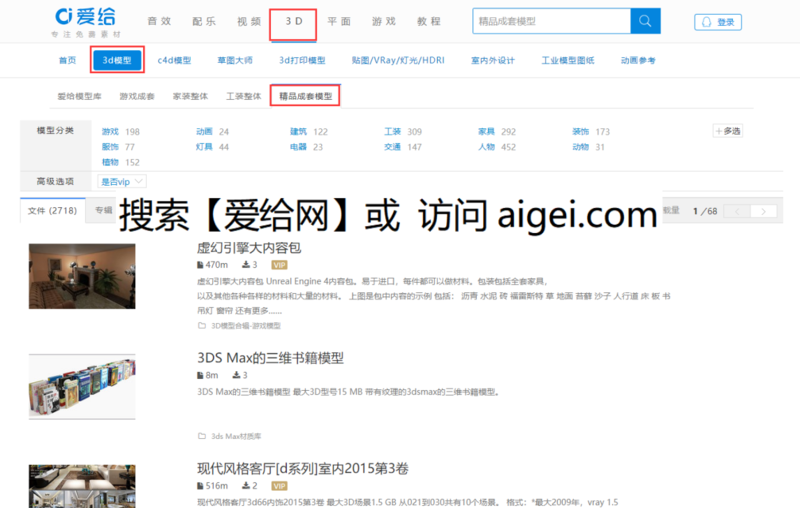Screen dimensions: 800x508
Task: Select the 3d模型 blue tab
Action: 117,60
